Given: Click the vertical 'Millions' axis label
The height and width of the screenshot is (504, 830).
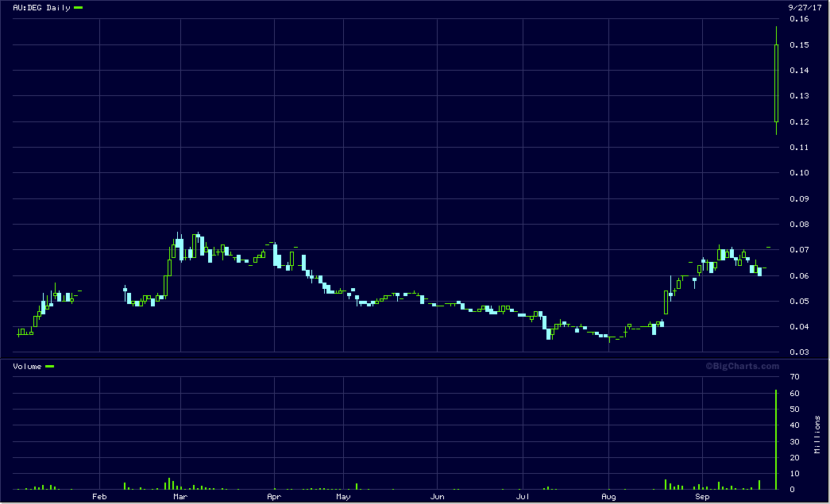Looking at the screenshot, I should point(817,434).
